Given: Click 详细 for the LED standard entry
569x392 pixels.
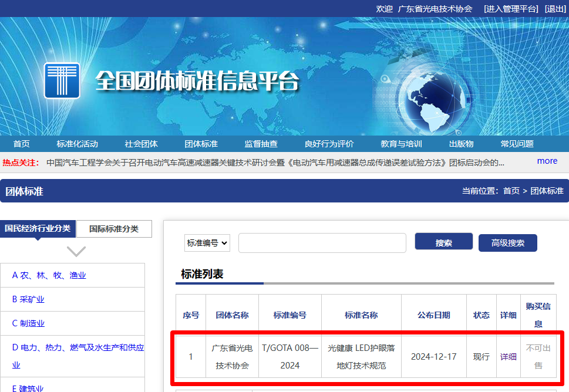Looking at the screenshot, I should point(507,356).
